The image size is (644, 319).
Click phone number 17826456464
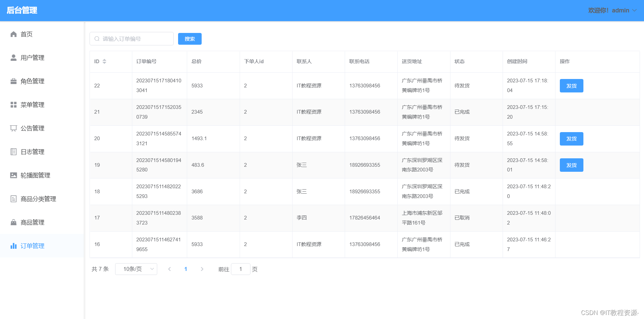coord(365,218)
